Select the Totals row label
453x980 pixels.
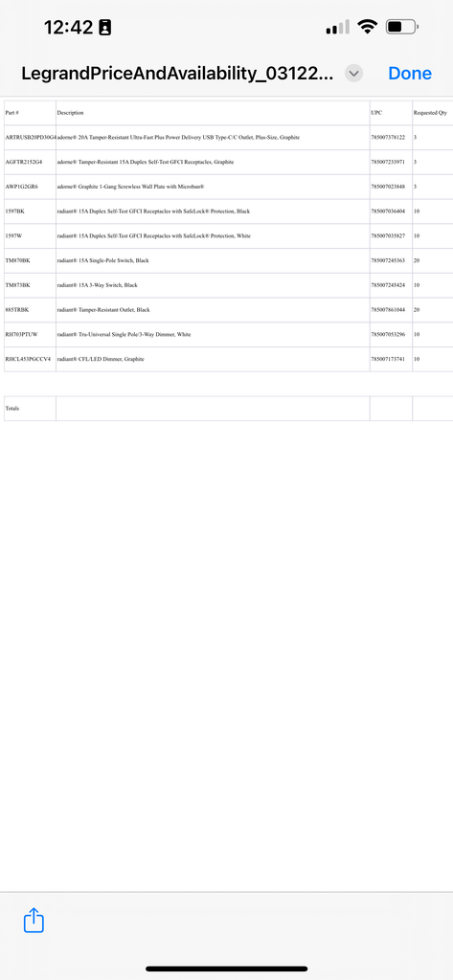coord(11,408)
